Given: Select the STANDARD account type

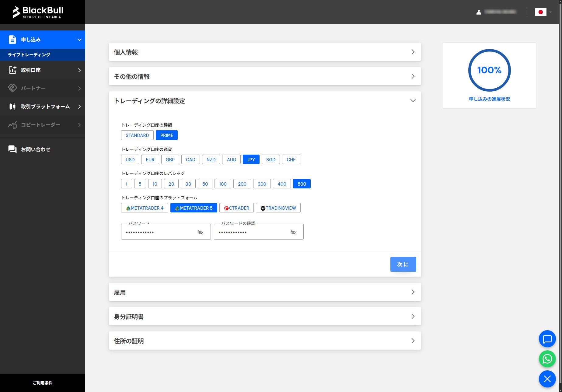Looking at the screenshot, I should pos(137,135).
